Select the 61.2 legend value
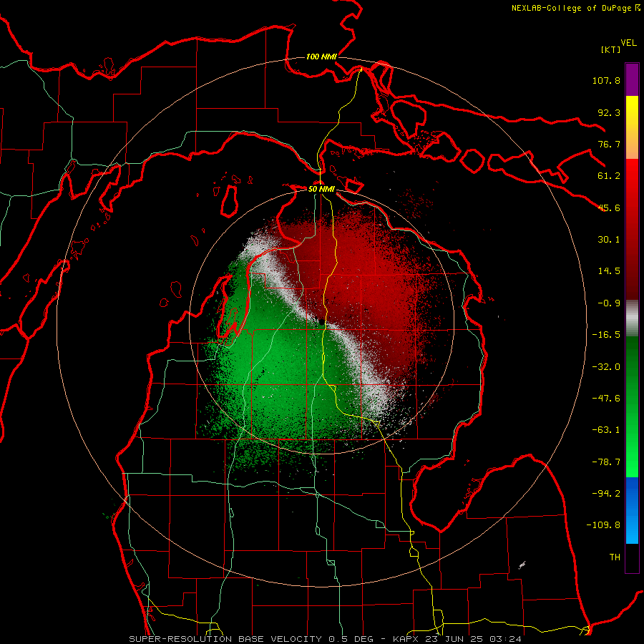Viewport: 644px width, 644px height. [x=609, y=176]
